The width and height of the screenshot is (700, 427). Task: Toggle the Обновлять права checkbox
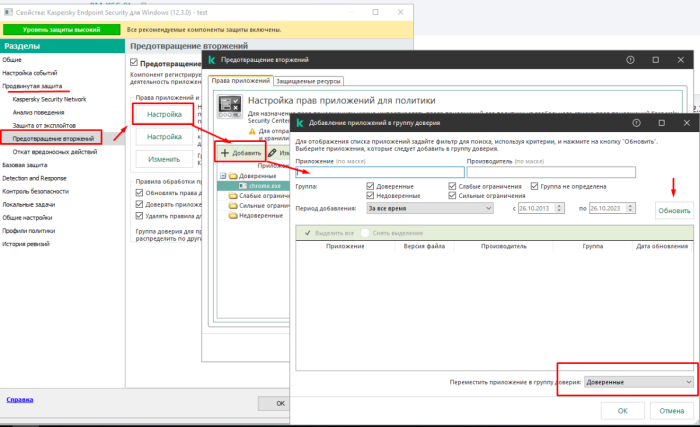(139, 193)
